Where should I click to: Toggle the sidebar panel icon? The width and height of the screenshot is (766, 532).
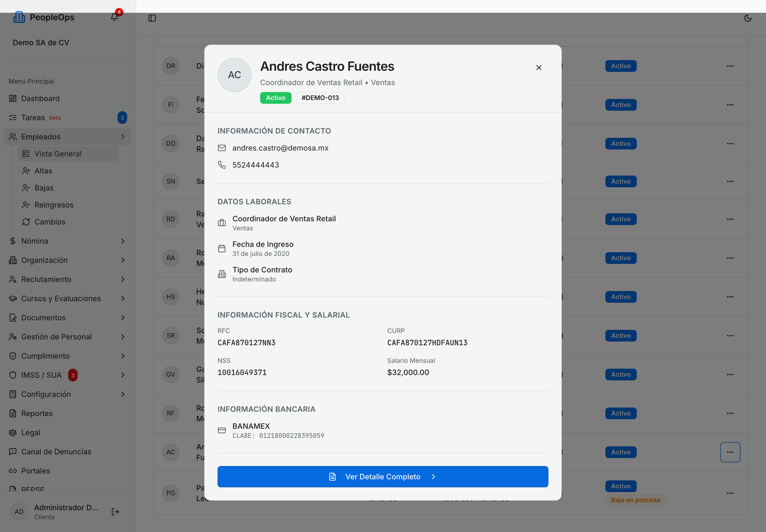pos(152,18)
